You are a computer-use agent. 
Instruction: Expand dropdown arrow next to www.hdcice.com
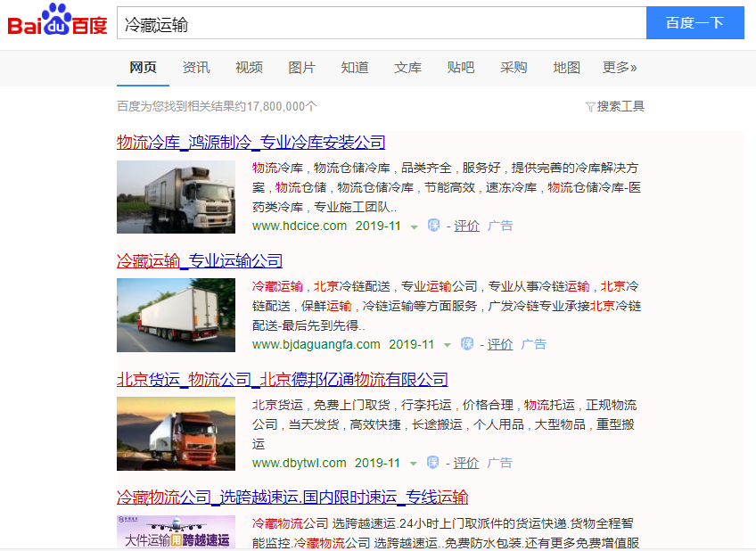click(414, 226)
